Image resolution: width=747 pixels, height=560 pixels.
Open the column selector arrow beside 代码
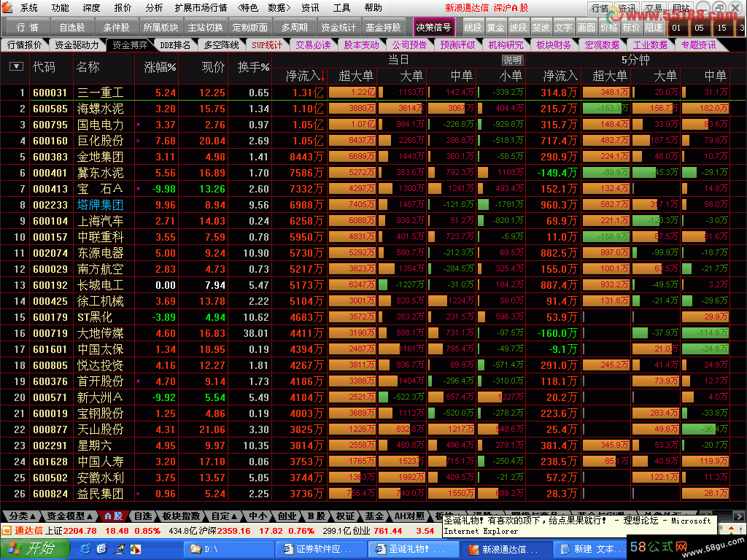coord(16,66)
